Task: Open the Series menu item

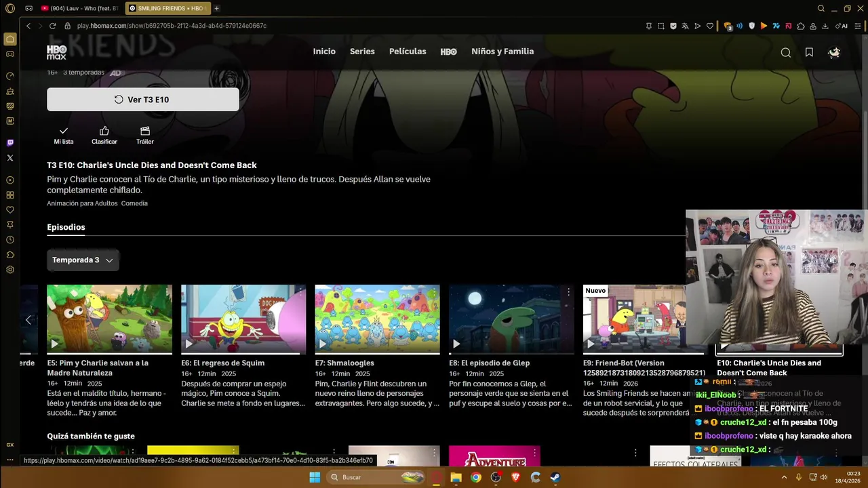Action: 362,52
